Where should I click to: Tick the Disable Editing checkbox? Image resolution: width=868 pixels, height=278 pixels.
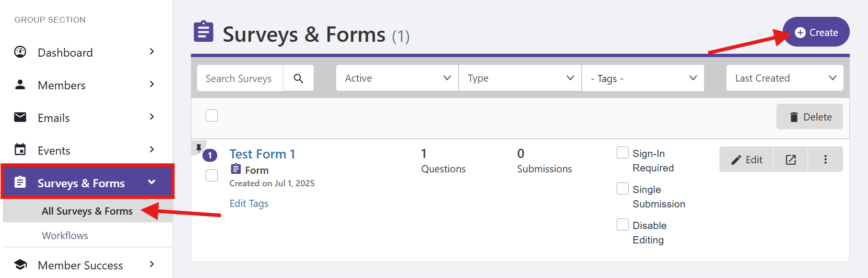point(622,225)
